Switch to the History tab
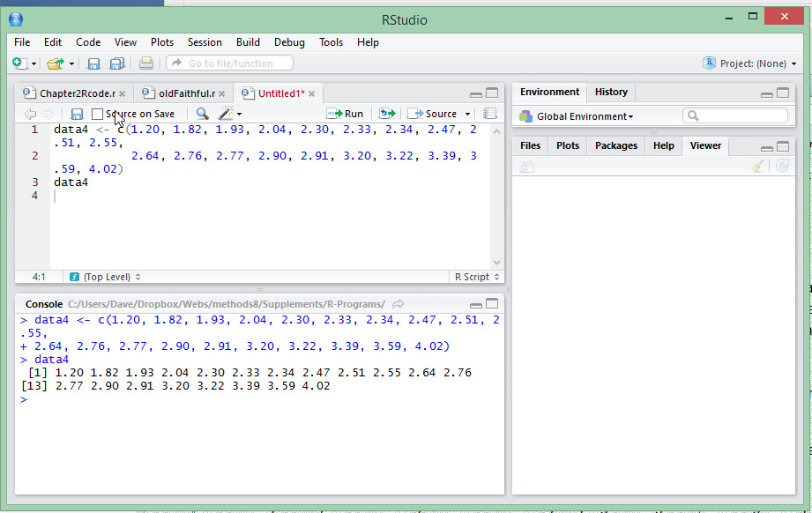Image resolution: width=812 pixels, height=513 pixels. tap(611, 93)
